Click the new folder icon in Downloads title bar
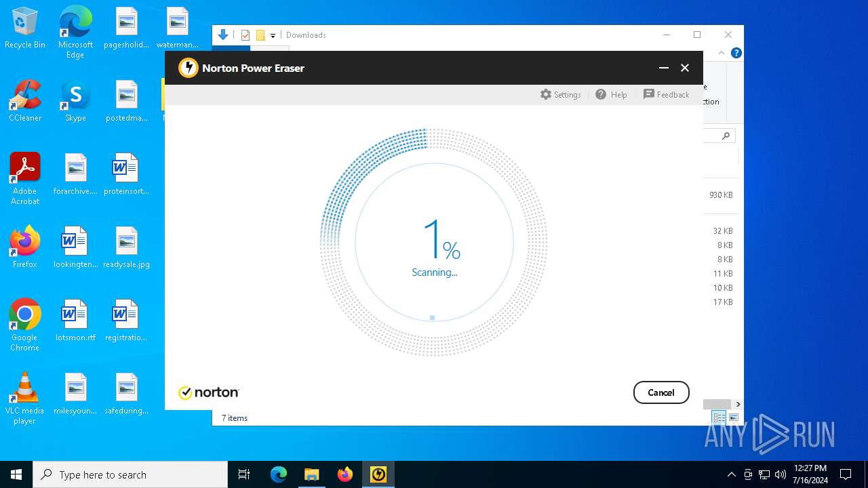 (x=260, y=35)
